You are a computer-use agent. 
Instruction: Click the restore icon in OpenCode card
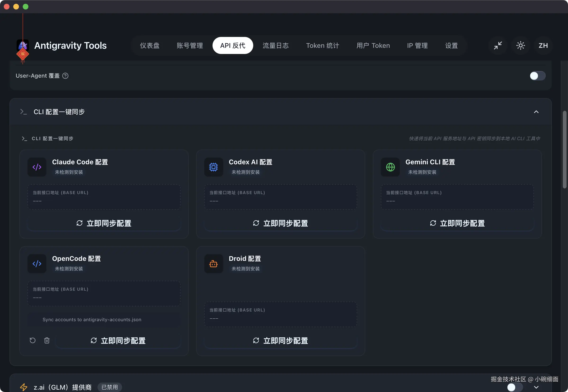click(33, 340)
